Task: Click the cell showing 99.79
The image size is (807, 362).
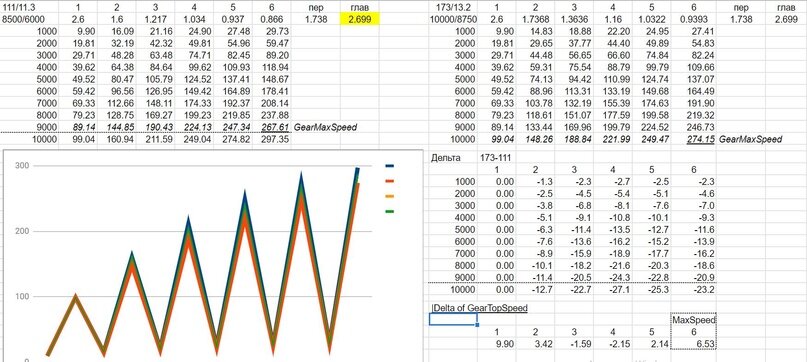Action: click(x=651, y=67)
